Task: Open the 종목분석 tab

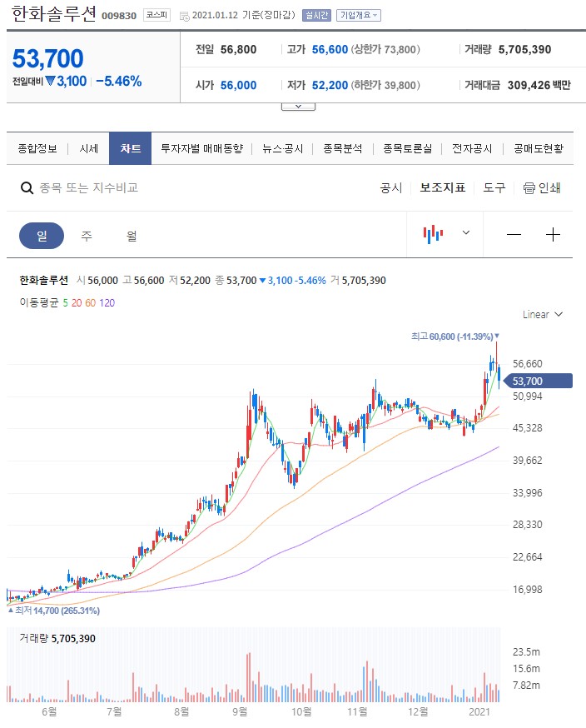Action: [x=342, y=148]
